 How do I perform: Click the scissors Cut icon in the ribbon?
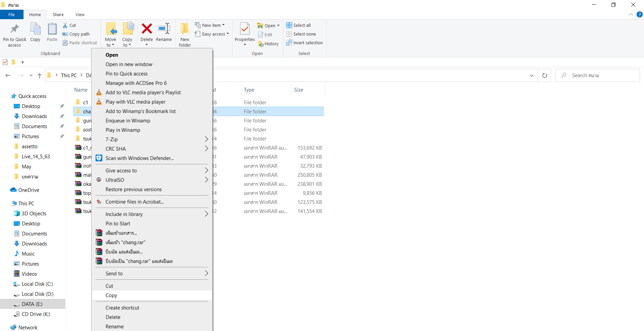[x=65, y=25]
